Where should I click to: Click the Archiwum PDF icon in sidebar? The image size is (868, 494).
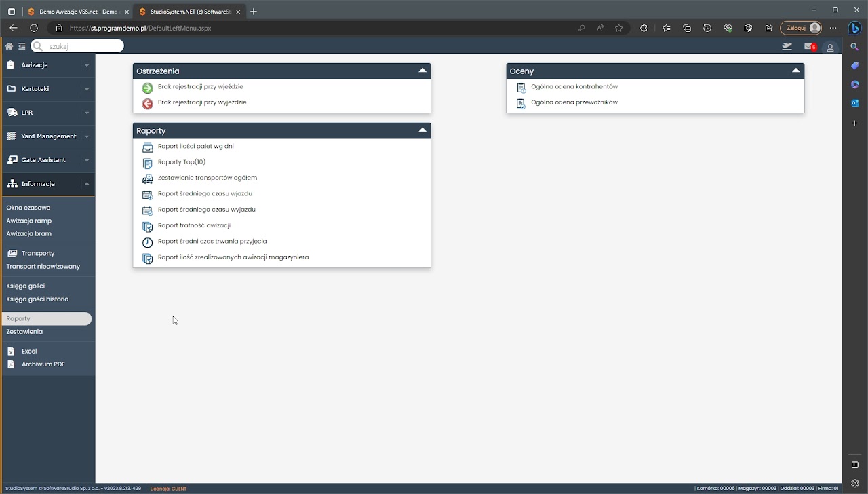point(11,364)
